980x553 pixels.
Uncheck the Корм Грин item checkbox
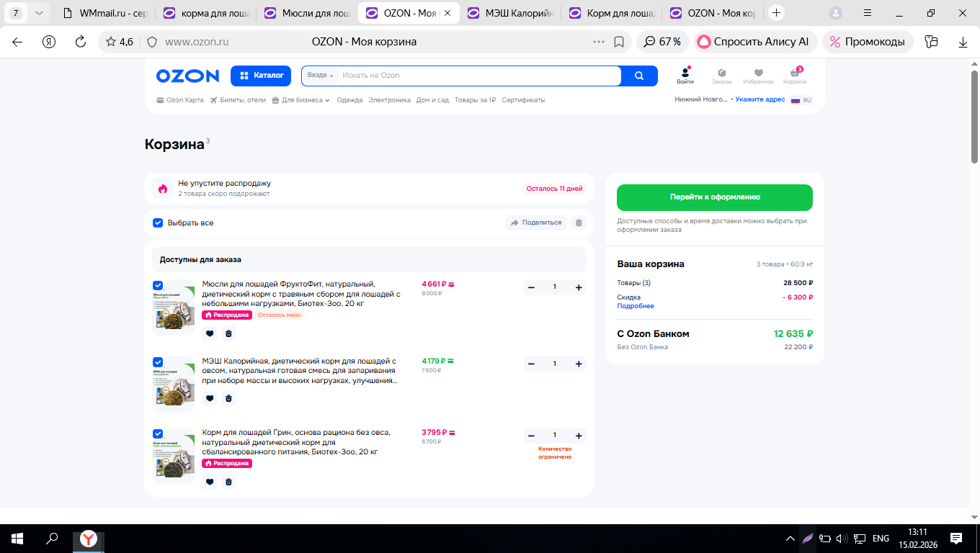click(x=158, y=433)
